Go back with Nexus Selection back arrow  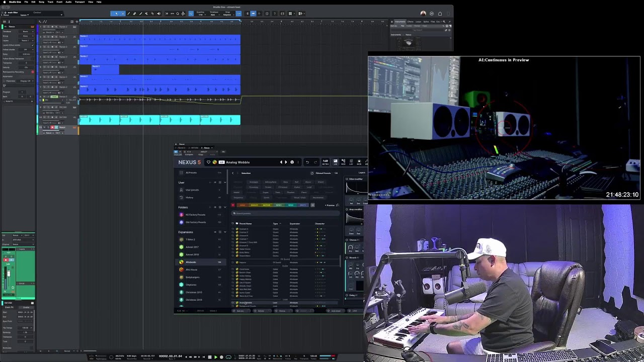233,173
